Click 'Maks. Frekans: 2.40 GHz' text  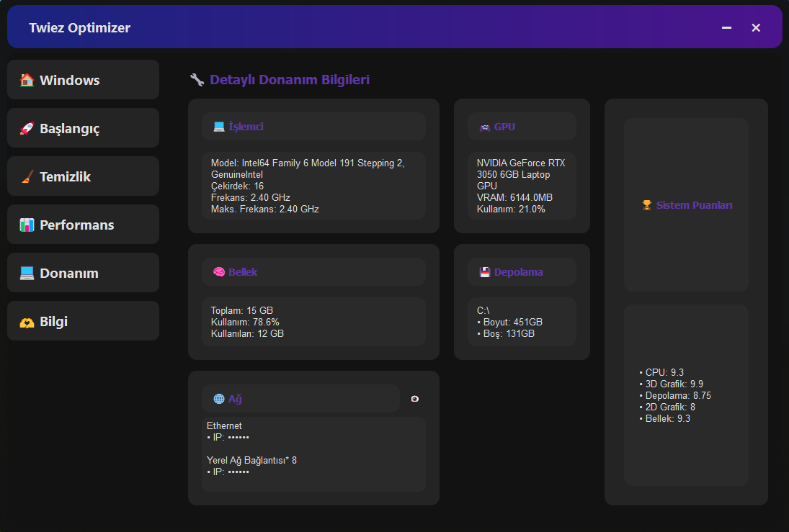[x=264, y=209]
